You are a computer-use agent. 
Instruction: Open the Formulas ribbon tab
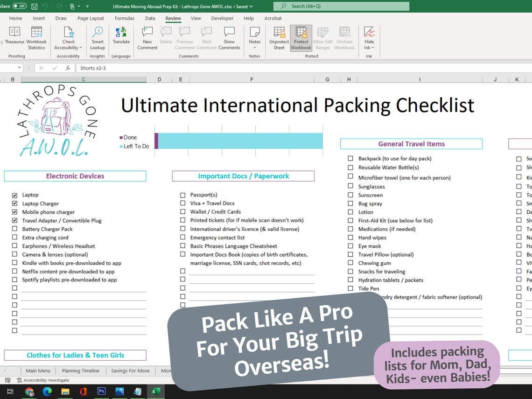124,18
